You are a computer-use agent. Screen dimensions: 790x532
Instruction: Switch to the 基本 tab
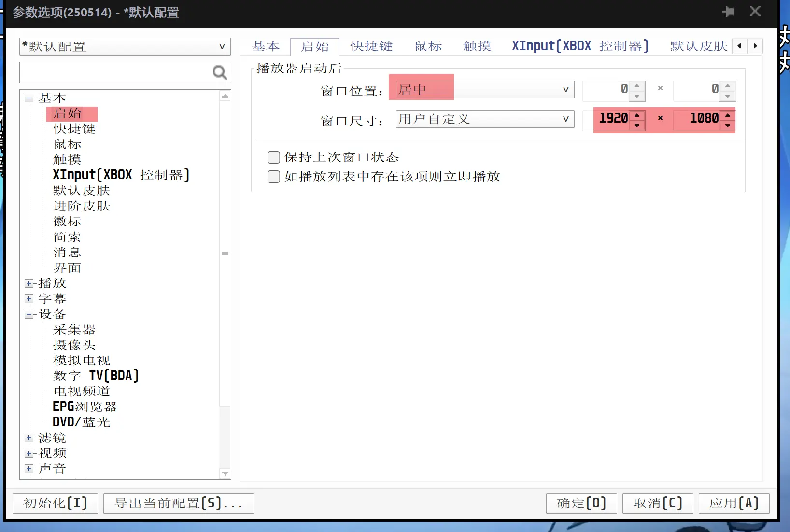[266, 46]
